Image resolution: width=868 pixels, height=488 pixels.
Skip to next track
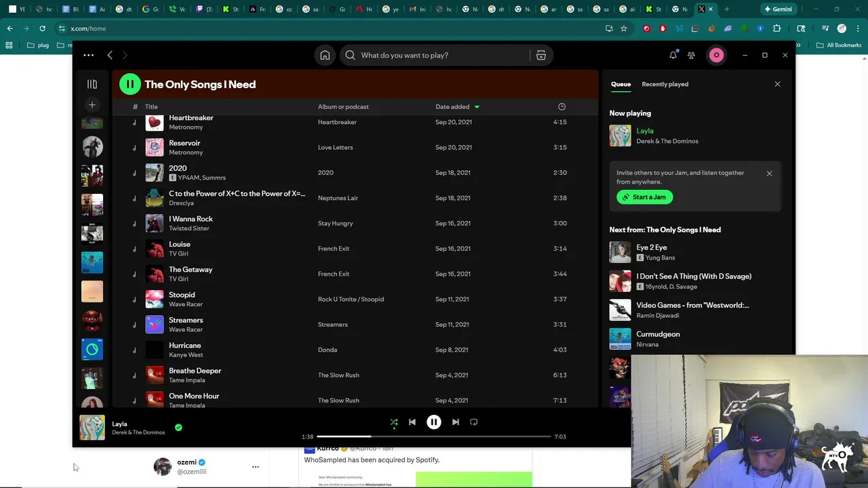(455, 422)
